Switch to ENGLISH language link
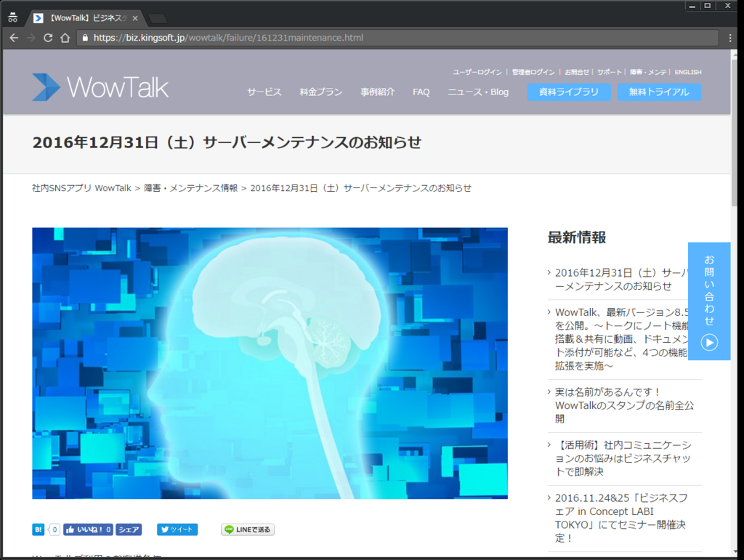 click(x=688, y=72)
